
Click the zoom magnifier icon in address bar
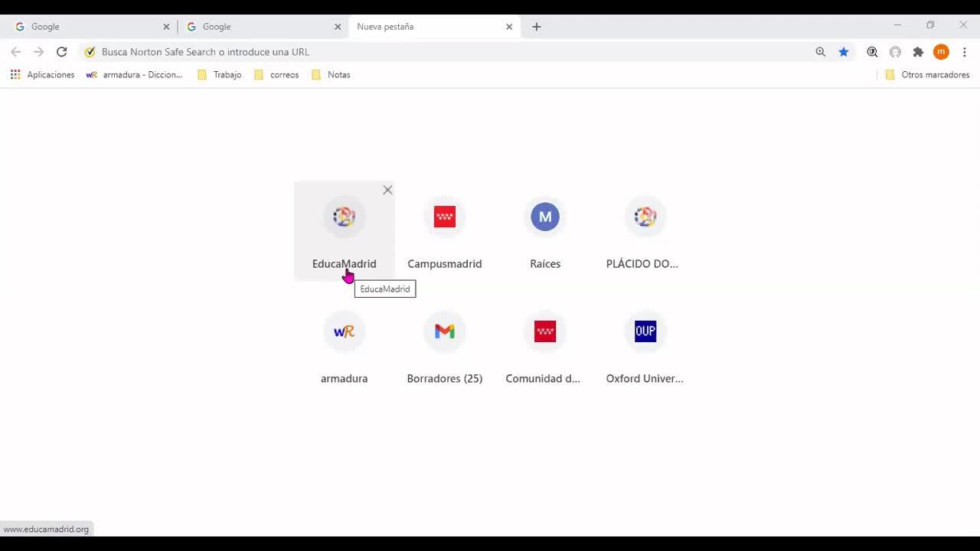coord(821,52)
